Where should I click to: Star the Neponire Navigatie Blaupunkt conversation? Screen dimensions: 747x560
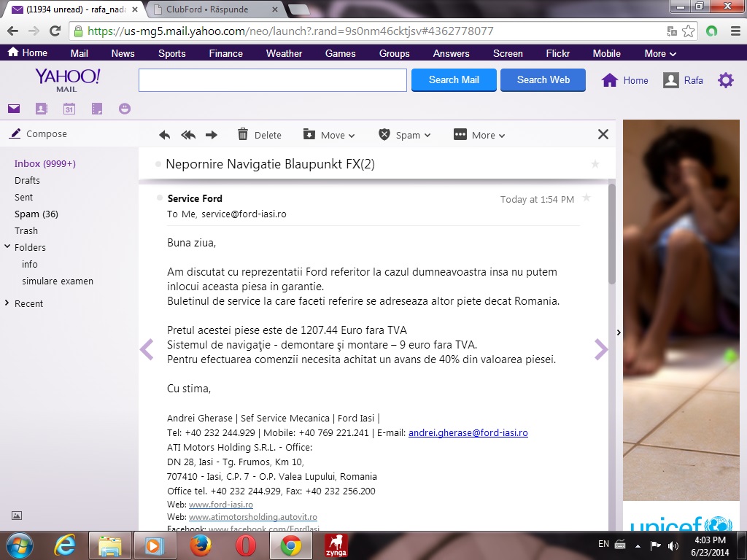tap(595, 164)
